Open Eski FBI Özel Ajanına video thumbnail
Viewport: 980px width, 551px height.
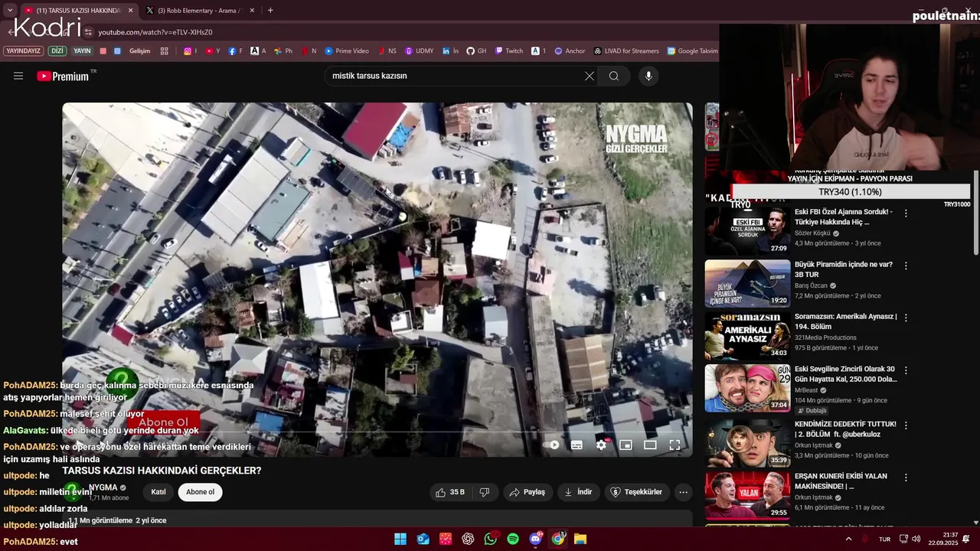747,231
